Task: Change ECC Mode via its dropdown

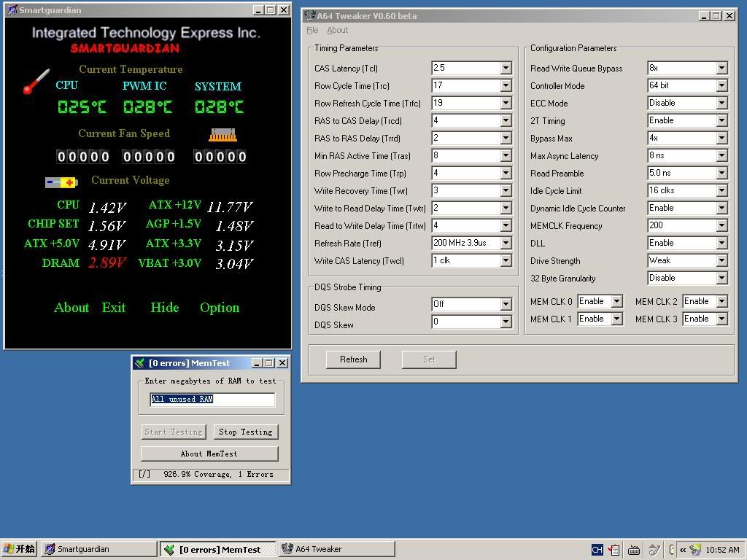Action: pyautogui.click(x=721, y=103)
